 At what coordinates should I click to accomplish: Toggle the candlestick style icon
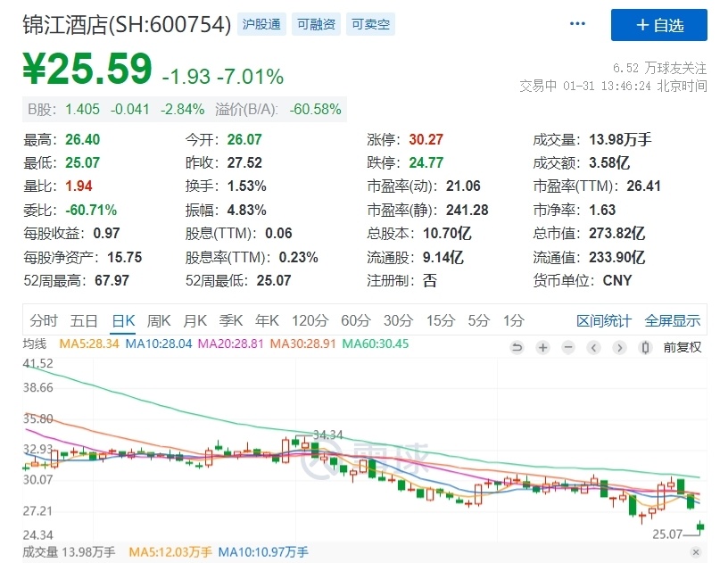pos(645,347)
